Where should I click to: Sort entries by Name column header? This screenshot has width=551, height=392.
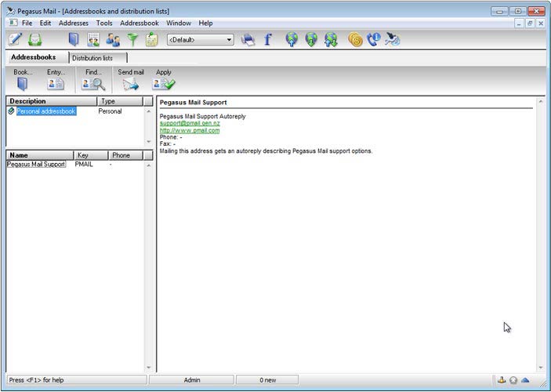pyautogui.click(x=39, y=155)
